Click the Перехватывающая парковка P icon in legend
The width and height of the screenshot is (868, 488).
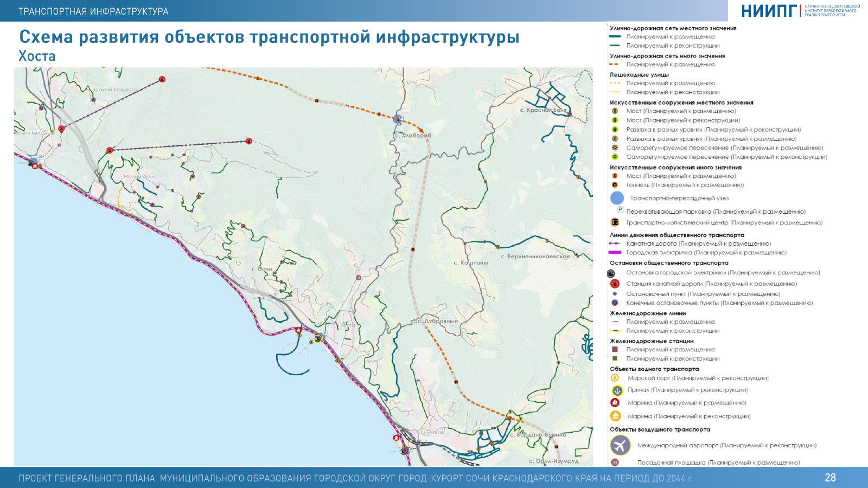pyautogui.click(x=620, y=209)
